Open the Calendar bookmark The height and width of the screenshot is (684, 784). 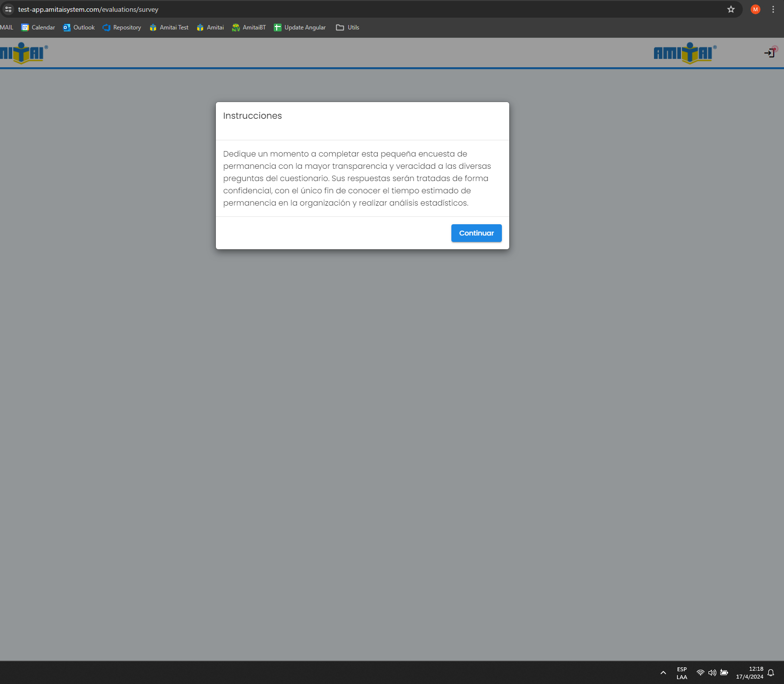[x=38, y=27]
